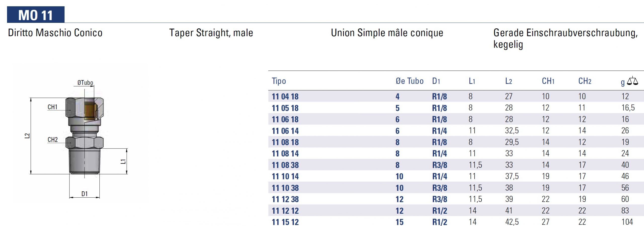The width and height of the screenshot is (644, 226).
Task: Click 'Union Simple mâle conique' heading
Action: pos(387,33)
